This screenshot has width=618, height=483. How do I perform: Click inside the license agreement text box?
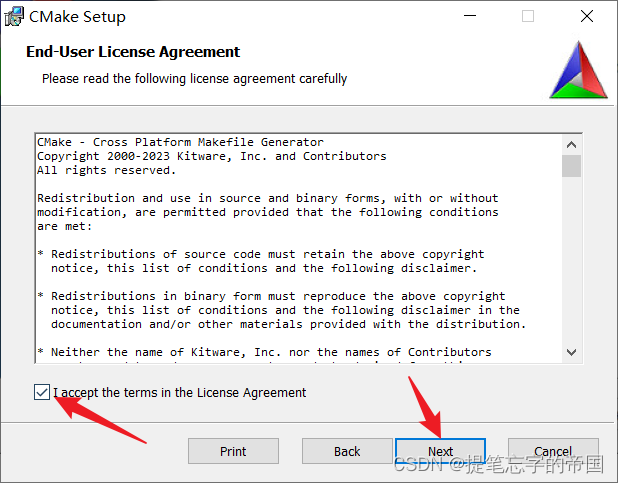[299, 248]
